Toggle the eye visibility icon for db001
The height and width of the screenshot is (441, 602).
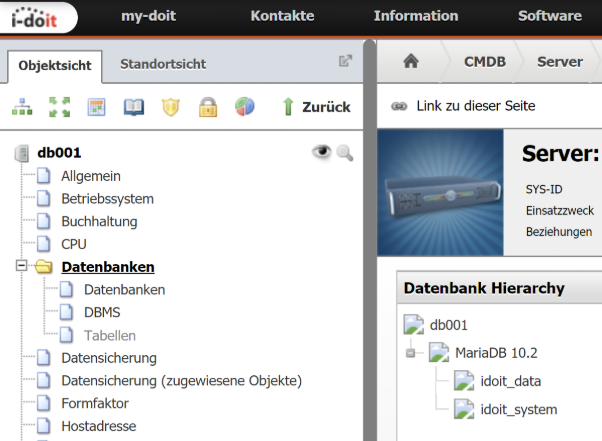tap(321, 152)
